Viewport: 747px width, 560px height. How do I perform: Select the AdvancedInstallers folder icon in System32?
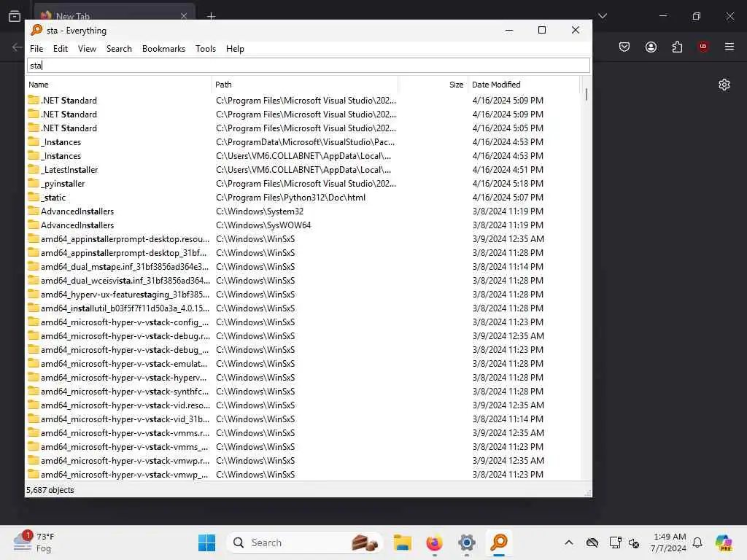coord(34,211)
